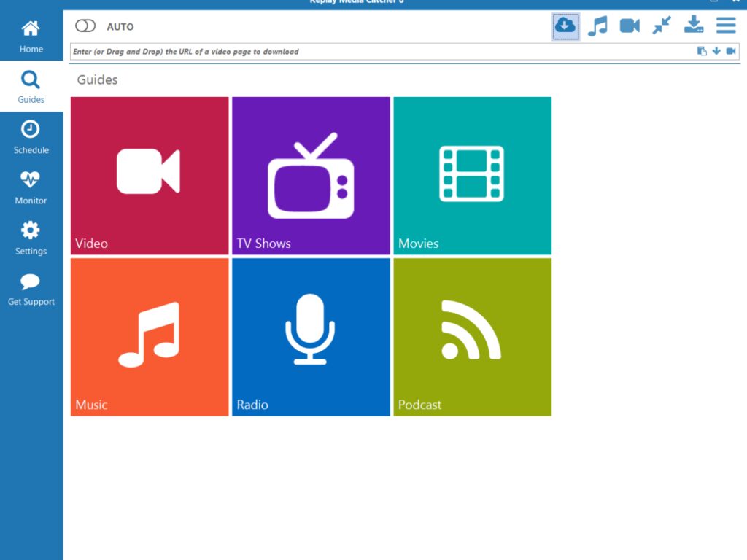Click the music note icon in top toolbar
747x560 pixels.
(597, 26)
